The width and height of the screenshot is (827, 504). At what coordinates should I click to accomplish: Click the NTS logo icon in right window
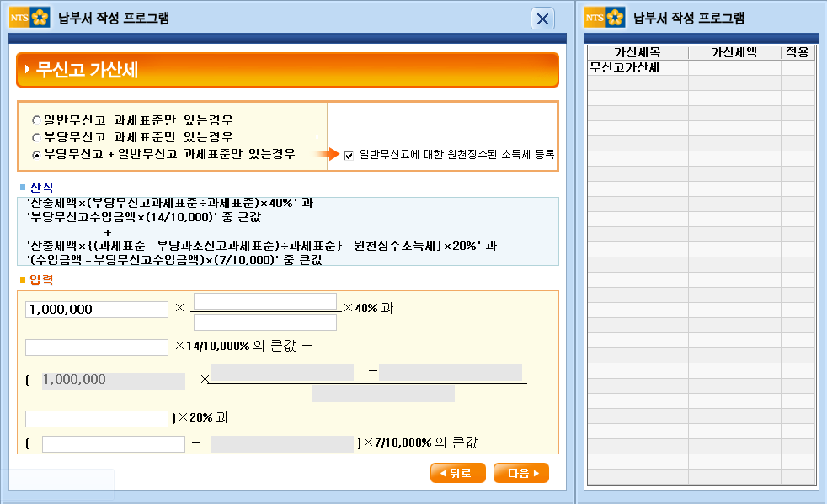click(x=605, y=18)
